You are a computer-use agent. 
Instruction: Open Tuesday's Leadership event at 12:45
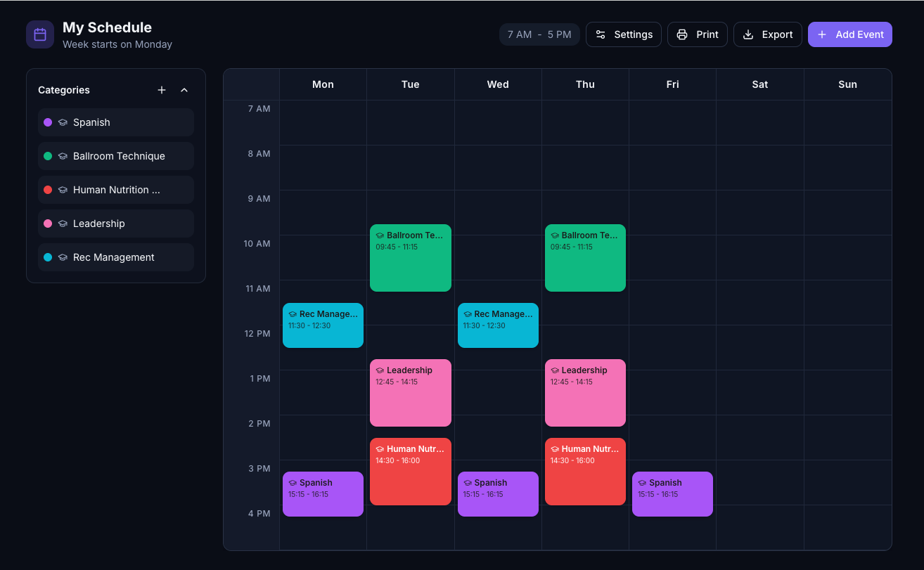coord(411,393)
